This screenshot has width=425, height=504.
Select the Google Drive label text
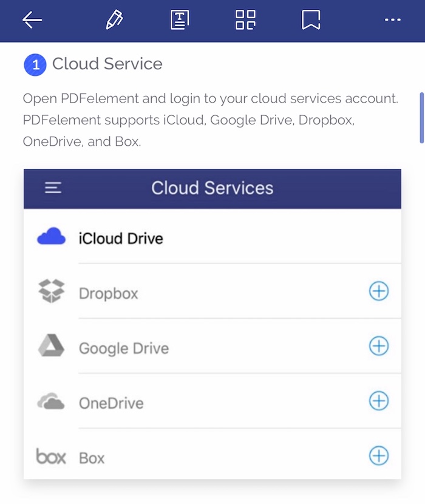pyautogui.click(x=124, y=349)
